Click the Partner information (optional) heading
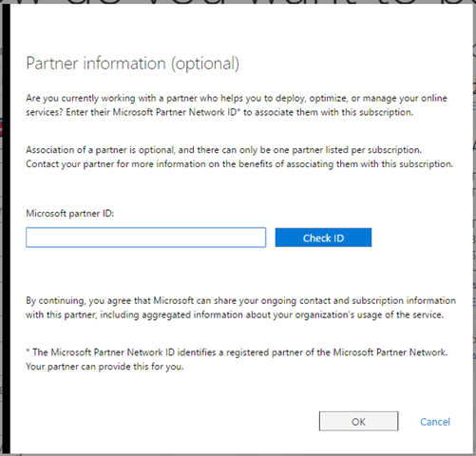The width and height of the screenshot is (476, 456). [132, 64]
